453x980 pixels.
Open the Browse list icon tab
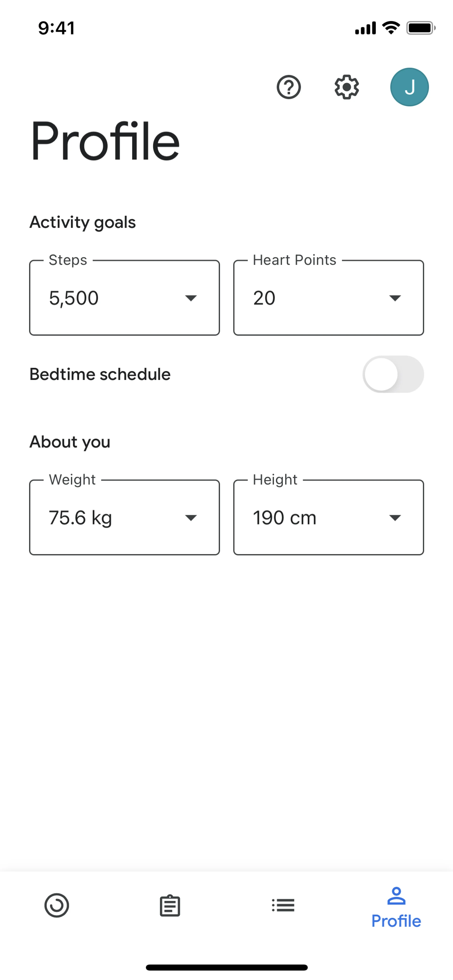pos(283,905)
